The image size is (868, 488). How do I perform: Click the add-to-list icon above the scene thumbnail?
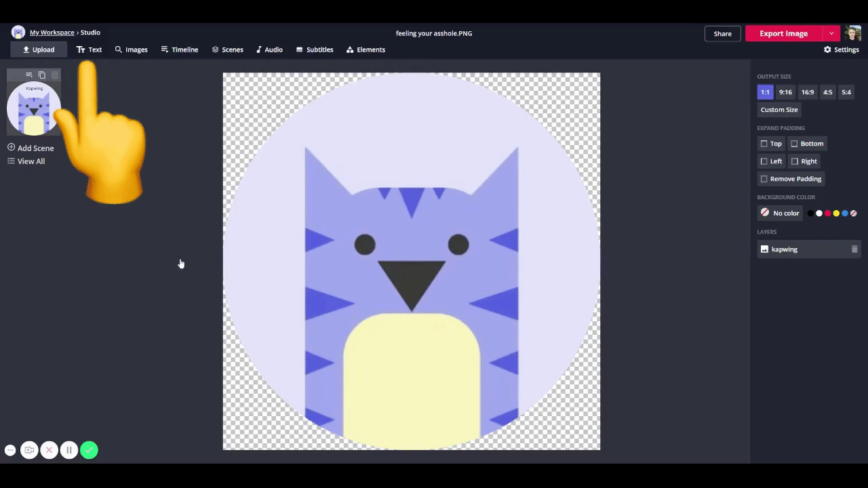pyautogui.click(x=28, y=75)
